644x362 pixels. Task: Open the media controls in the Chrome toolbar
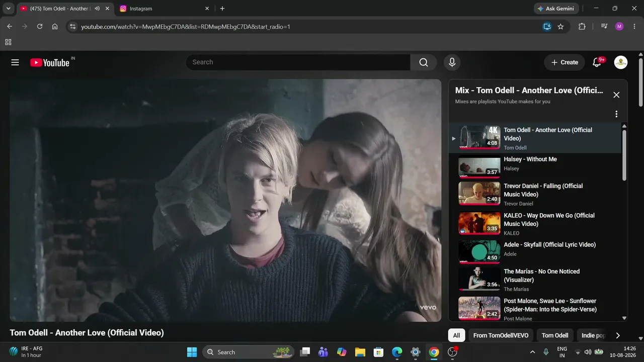click(x=604, y=27)
